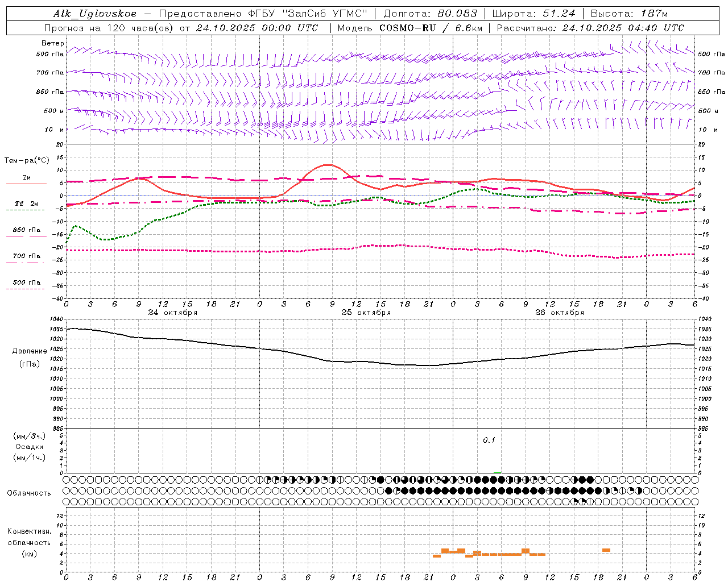Click the red 2м legend line sample
Screen dimensions: 728x582
tap(26, 184)
